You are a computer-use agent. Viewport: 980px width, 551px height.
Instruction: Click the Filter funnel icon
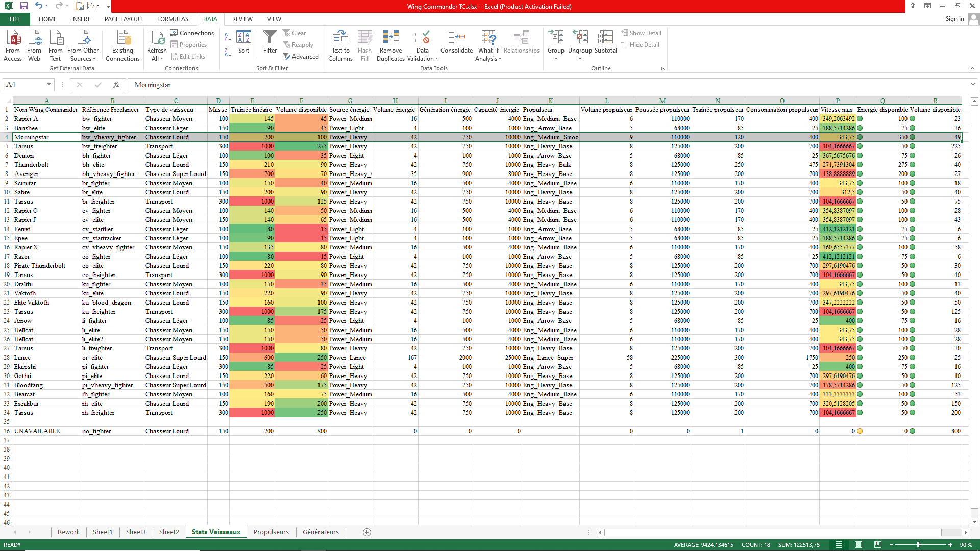tap(269, 37)
